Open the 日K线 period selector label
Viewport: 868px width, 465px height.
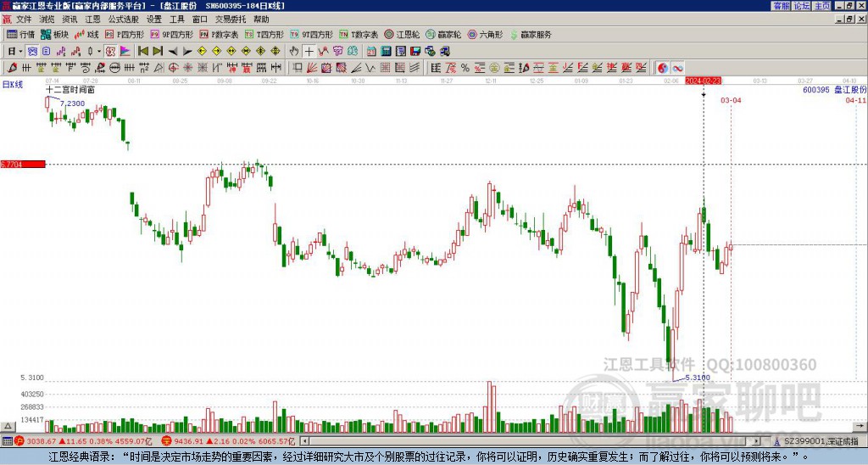point(13,84)
